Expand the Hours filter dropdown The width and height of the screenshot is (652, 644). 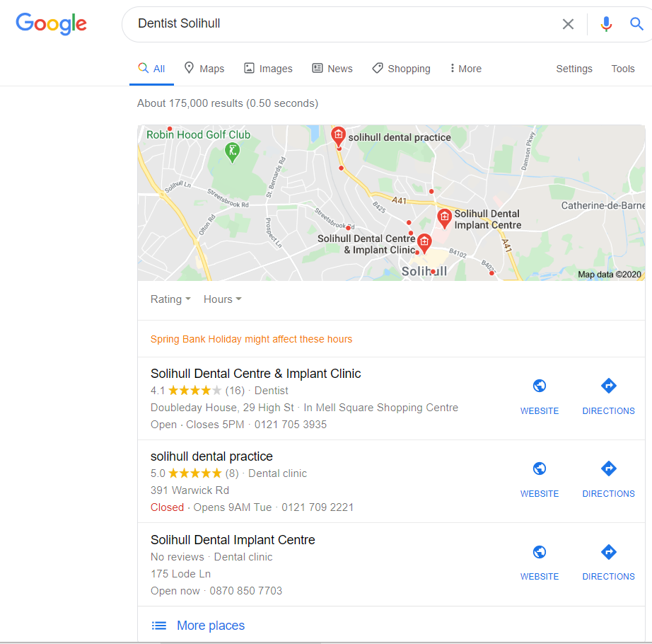[223, 299]
